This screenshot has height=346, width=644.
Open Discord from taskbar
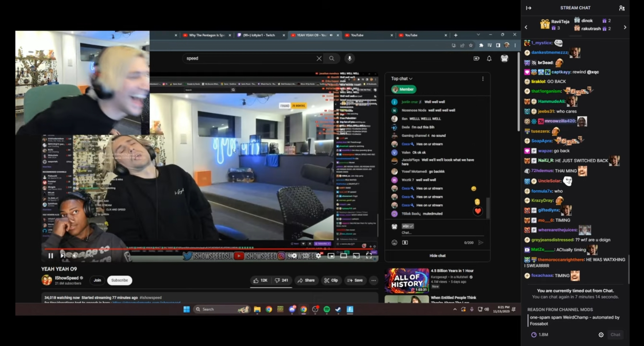point(292,309)
